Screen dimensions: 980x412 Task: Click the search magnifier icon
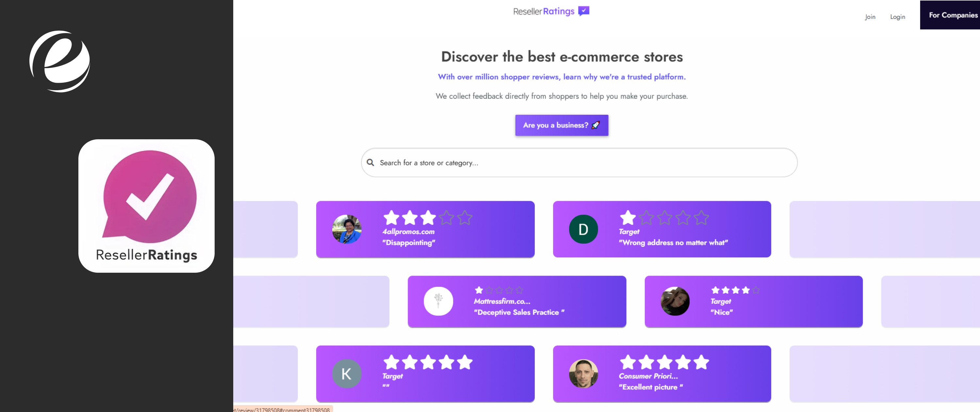coord(370,163)
